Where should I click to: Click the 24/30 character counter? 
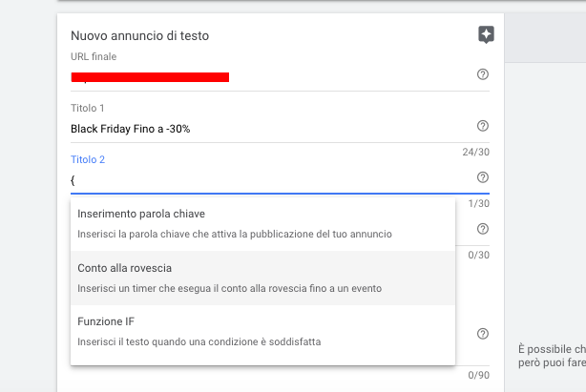click(x=475, y=152)
